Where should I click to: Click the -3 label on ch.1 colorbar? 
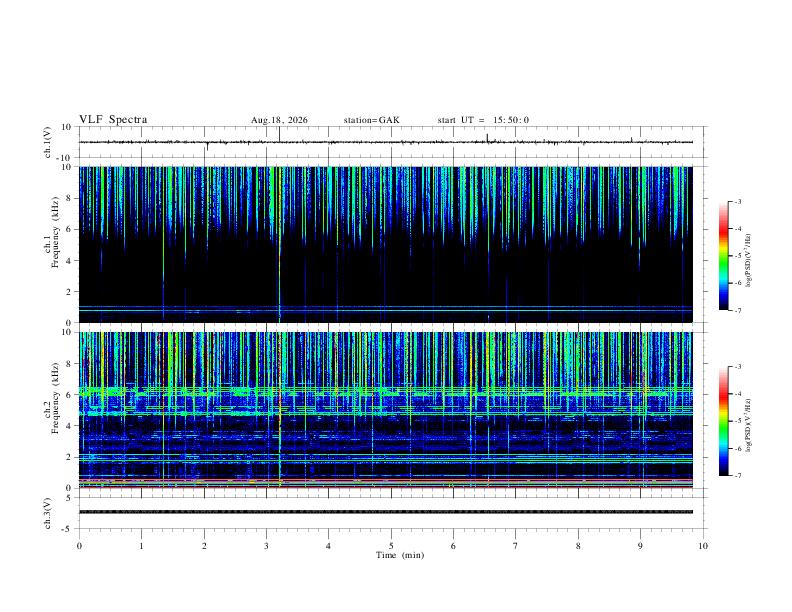click(x=738, y=201)
